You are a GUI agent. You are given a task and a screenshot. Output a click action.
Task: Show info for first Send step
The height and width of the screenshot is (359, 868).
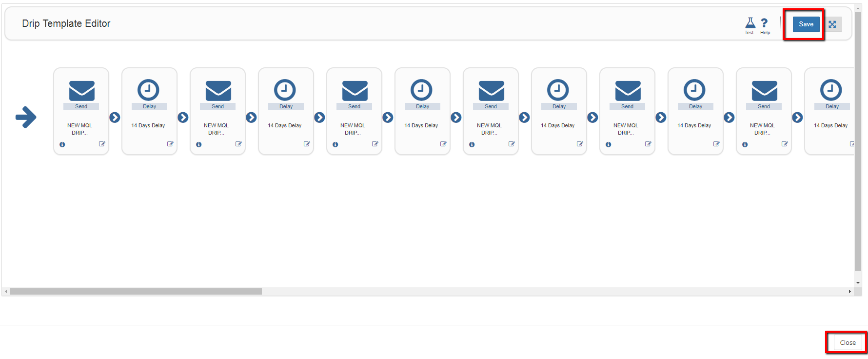(62, 144)
